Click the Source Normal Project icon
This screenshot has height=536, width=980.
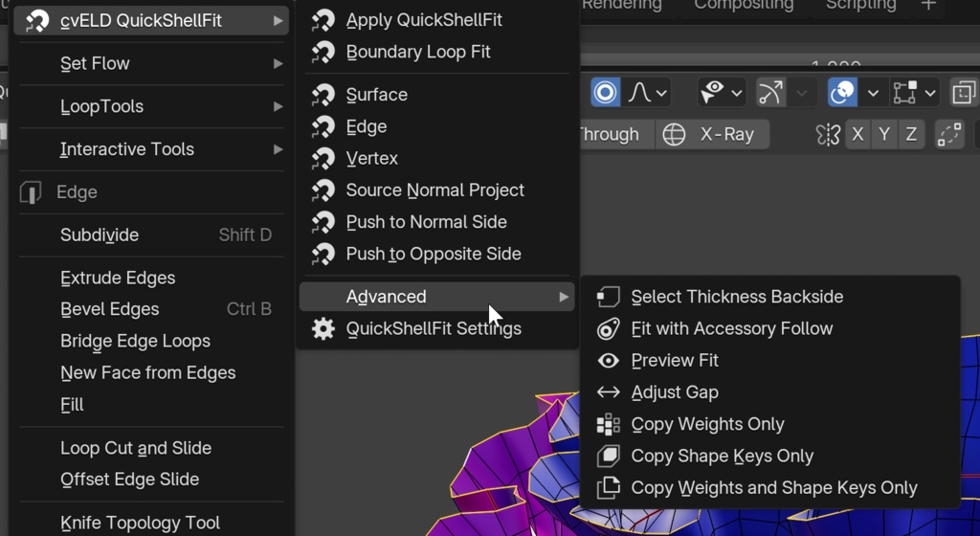coord(323,190)
